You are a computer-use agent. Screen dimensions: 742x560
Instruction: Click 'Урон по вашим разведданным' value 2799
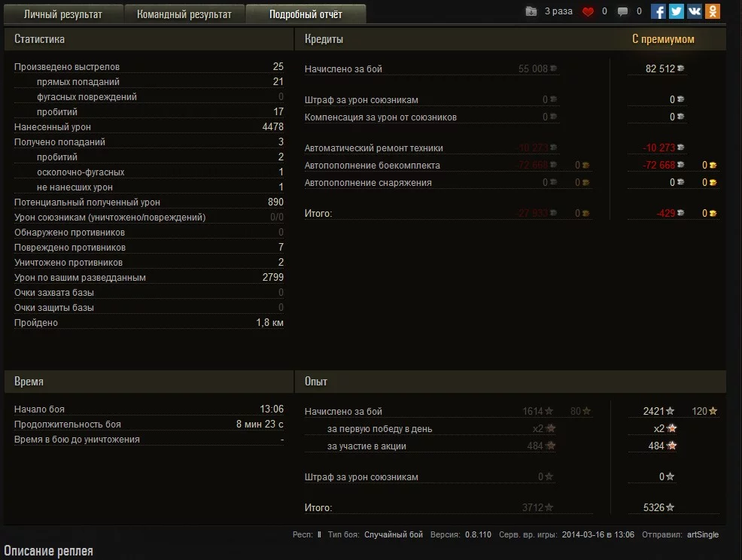272,278
